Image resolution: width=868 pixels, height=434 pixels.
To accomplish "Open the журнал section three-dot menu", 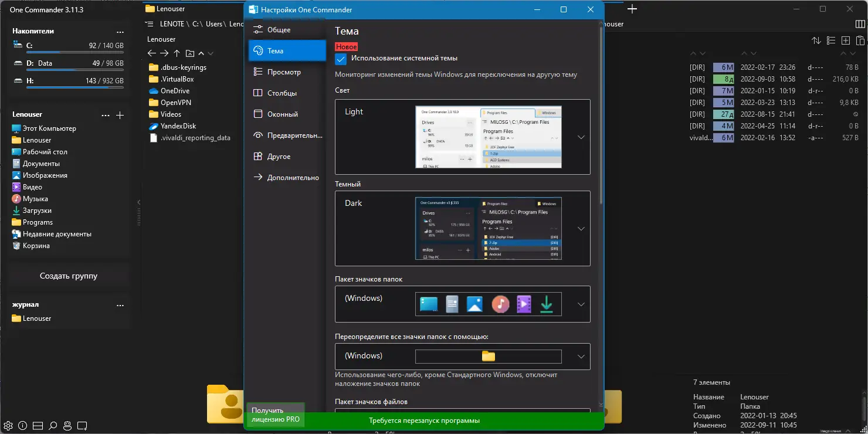I will 120,305.
